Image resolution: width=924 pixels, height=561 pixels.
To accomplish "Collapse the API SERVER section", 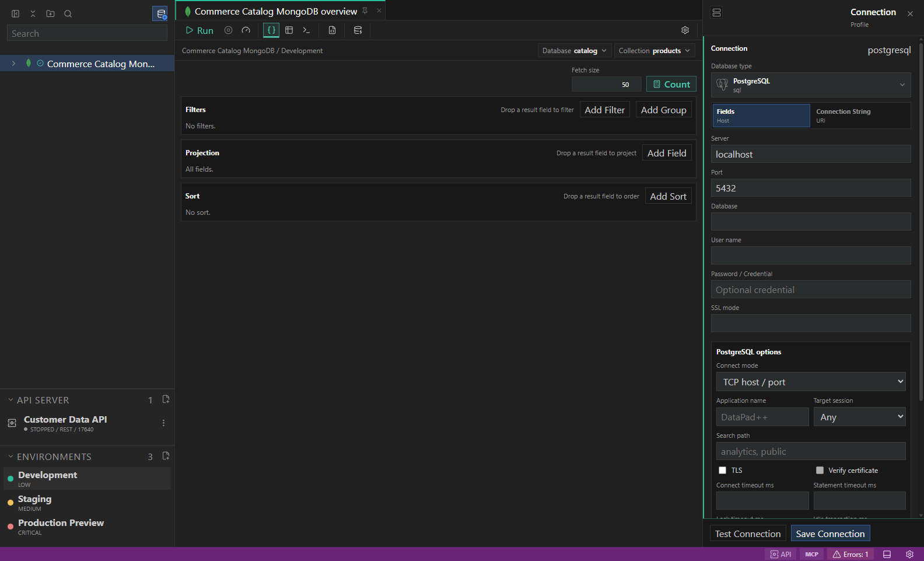I will (10, 400).
